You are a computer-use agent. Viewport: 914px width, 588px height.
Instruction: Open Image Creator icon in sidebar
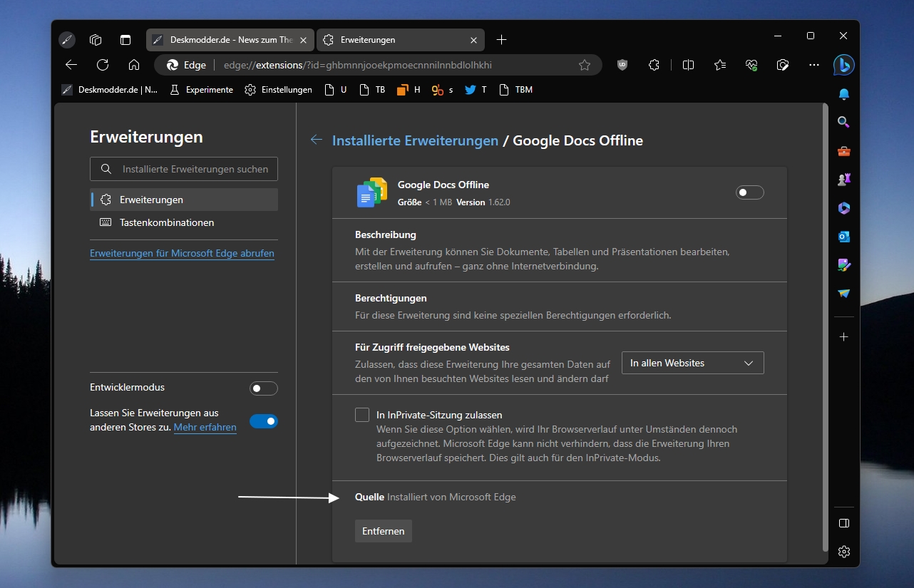click(x=844, y=265)
